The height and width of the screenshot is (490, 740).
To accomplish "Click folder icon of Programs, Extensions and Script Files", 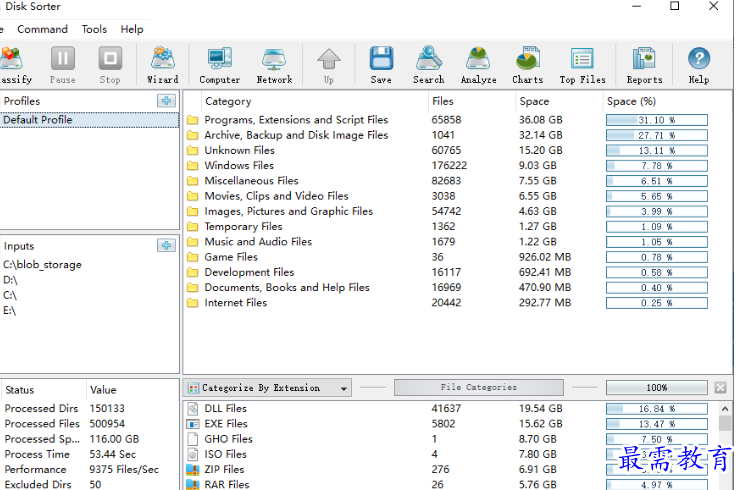I will [x=192, y=120].
